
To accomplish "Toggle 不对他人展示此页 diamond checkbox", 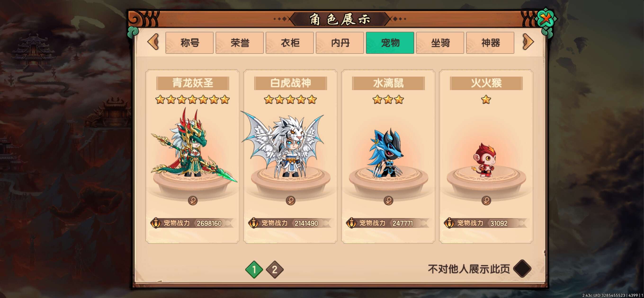I will click(522, 269).
